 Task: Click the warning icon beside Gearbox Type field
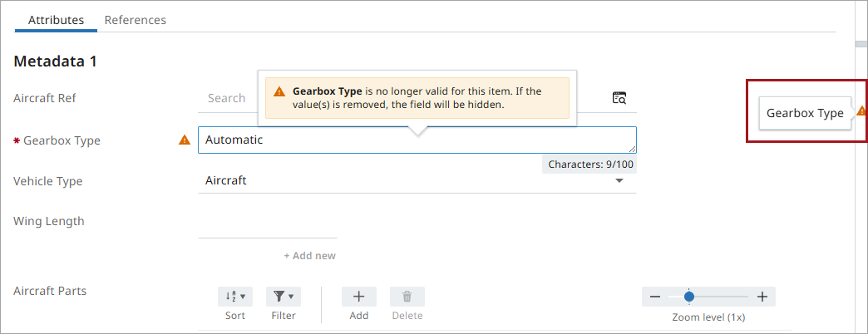(185, 140)
